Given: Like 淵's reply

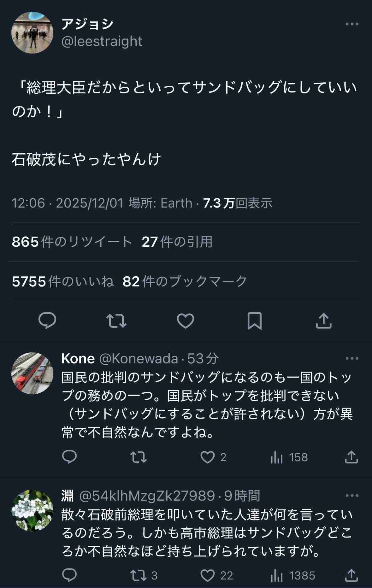Looking at the screenshot, I should pos(208,575).
